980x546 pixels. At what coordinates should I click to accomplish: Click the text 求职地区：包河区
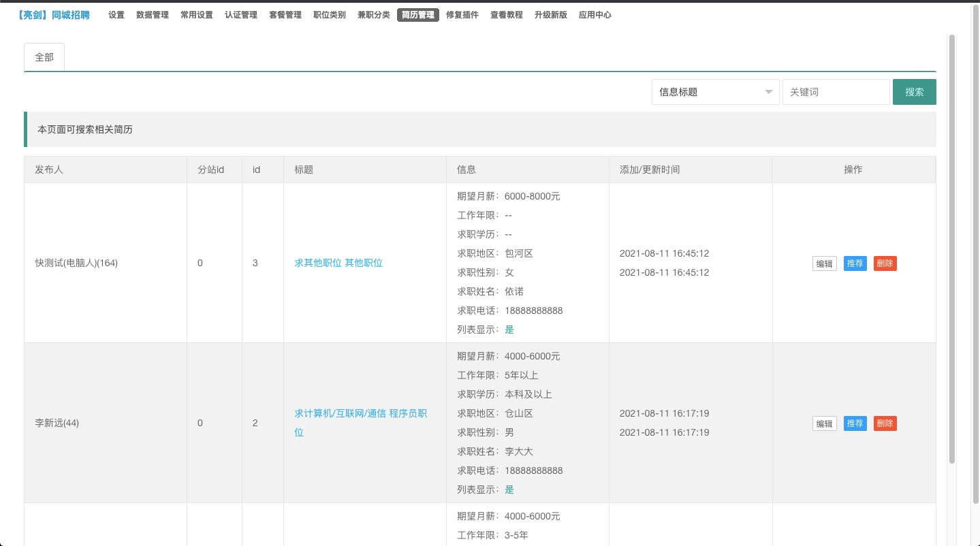coord(495,253)
